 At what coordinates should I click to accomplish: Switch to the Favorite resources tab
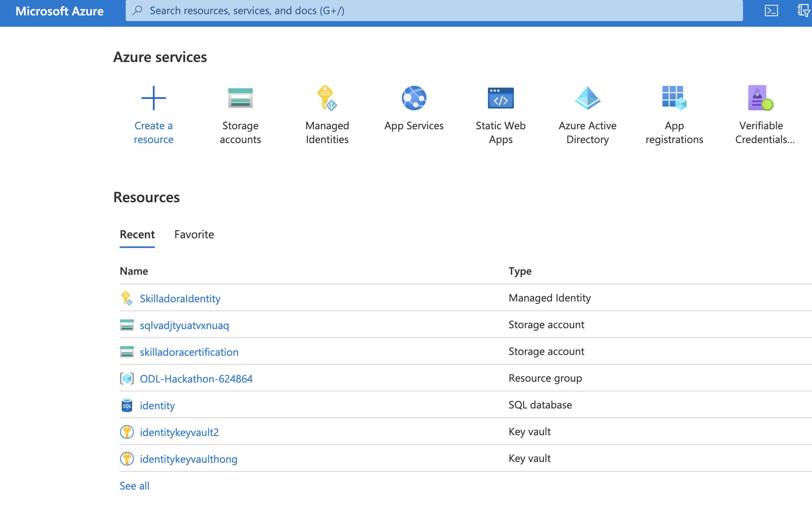click(x=194, y=234)
